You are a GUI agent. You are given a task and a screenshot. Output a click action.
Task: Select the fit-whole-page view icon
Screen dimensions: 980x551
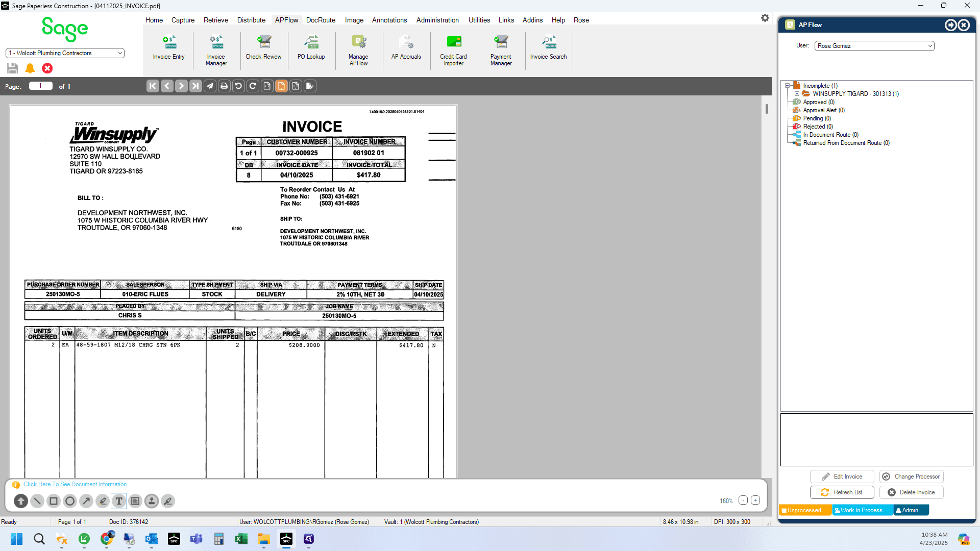pyautogui.click(x=296, y=86)
